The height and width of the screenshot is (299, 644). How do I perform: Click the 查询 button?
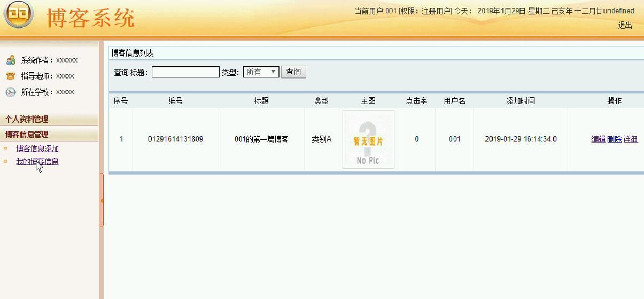293,72
